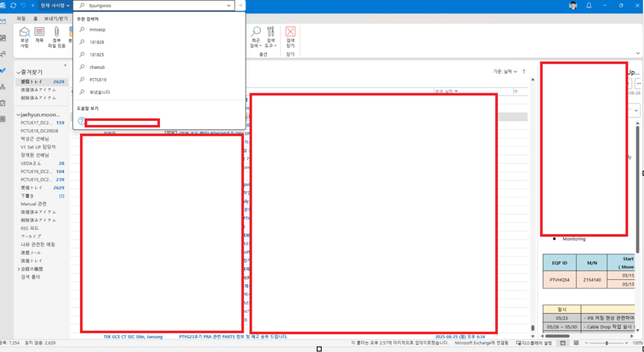Select favorites 受信トレイ folder with 2629
Screen dimensions: 644x352
click(x=41, y=82)
